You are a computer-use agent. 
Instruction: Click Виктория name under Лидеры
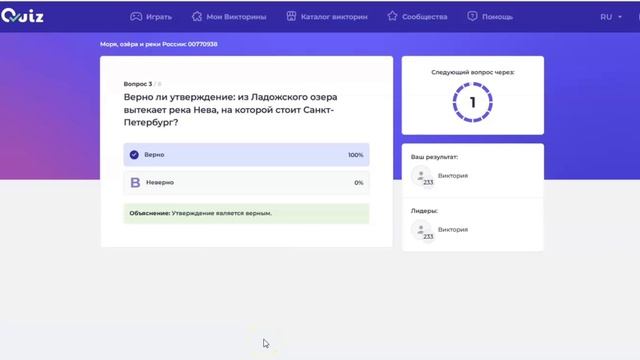[453, 230]
